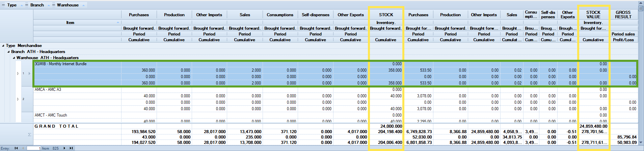Click the STOCK column header
This screenshot has width=644, height=151.
point(386,15)
